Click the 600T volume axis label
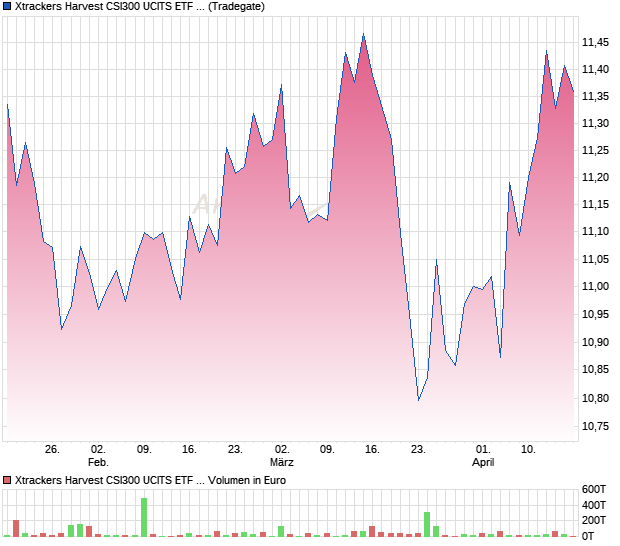Image resolution: width=620 pixels, height=546 pixels. (x=594, y=489)
